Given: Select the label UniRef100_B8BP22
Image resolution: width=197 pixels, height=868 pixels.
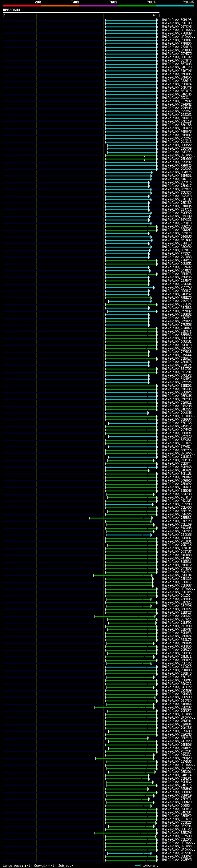Looking at the screenshot, I should click(177, 145).
